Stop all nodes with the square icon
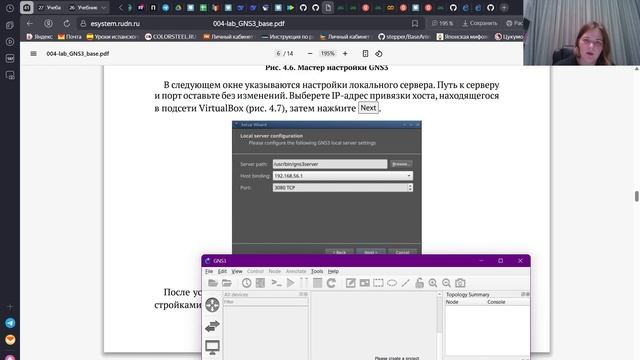The image size is (640, 360). (318, 283)
